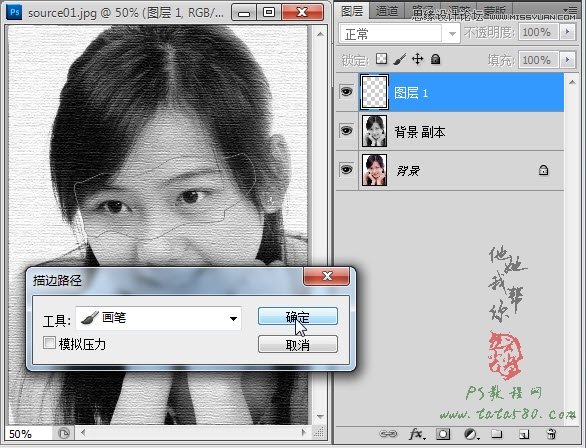This screenshot has width=586, height=448.
Task: Select the 背景 副本 layer thumbnail
Action: (x=374, y=131)
